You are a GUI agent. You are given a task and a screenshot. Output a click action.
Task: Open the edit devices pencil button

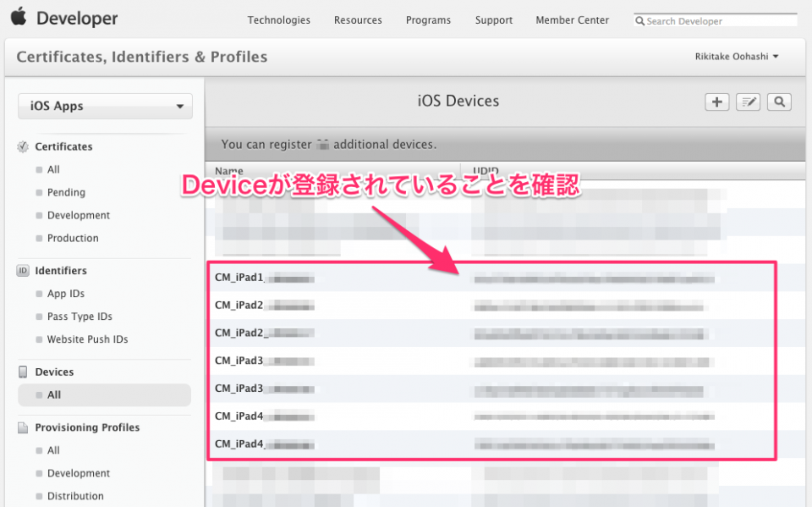748,102
